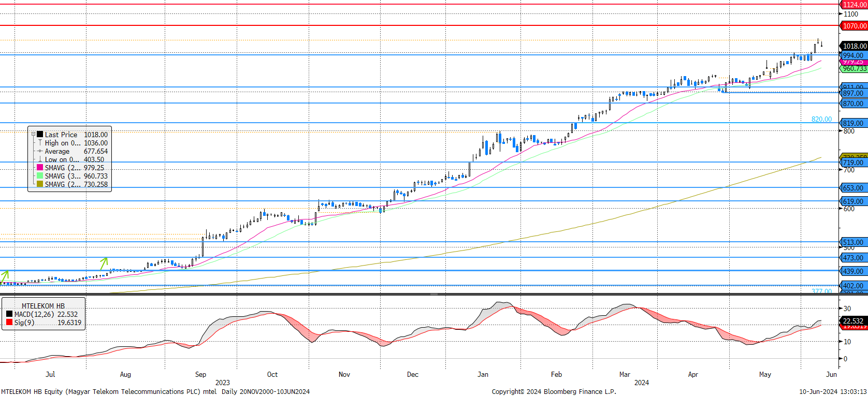Viewport: 868px width, 396px height.
Task: Click the blue 619.00 level tag
Action: coord(852,201)
